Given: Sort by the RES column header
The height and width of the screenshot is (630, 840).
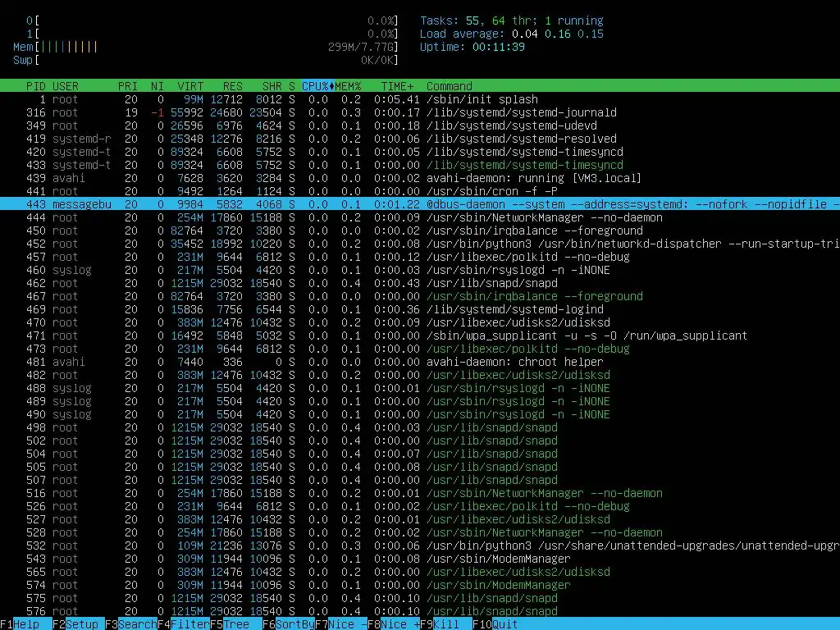Looking at the screenshot, I should pos(233,86).
